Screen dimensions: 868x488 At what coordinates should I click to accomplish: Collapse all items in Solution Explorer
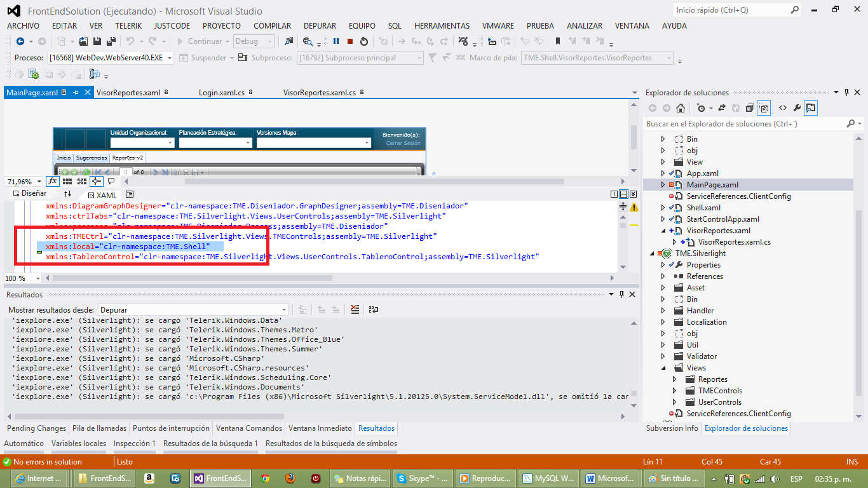pos(750,108)
